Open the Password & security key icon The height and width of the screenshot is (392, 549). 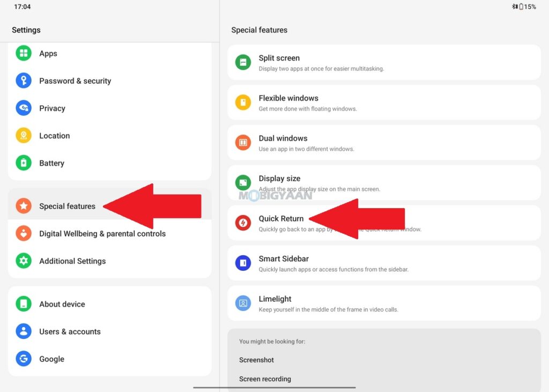[x=24, y=80]
